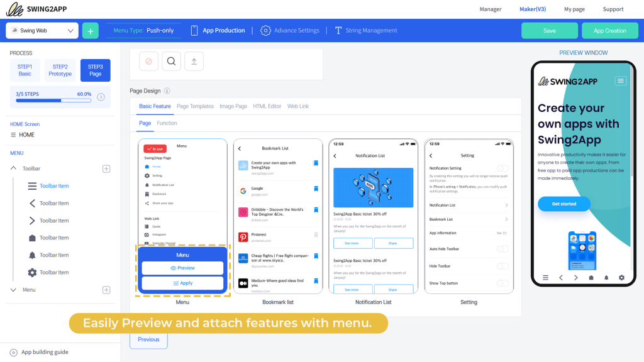This screenshot has width=644, height=362.
Task: Go to STEP2 Prototype
Action: point(60,70)
